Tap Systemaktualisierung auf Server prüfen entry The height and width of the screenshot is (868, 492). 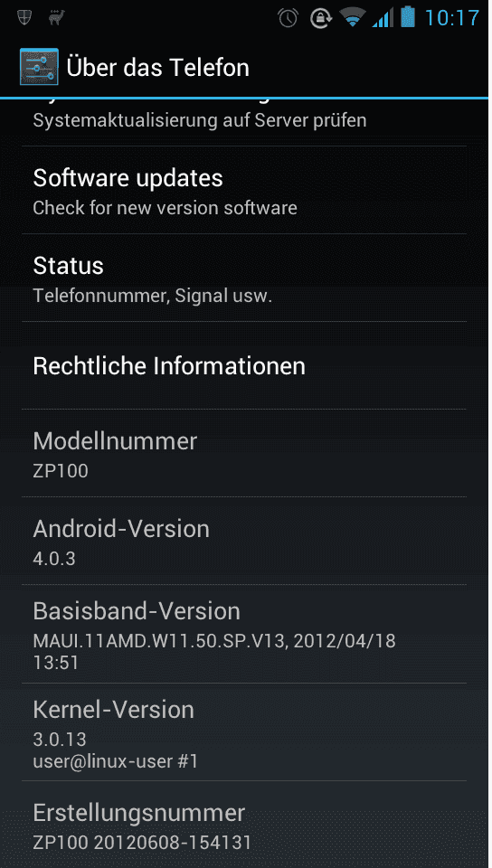244,122
